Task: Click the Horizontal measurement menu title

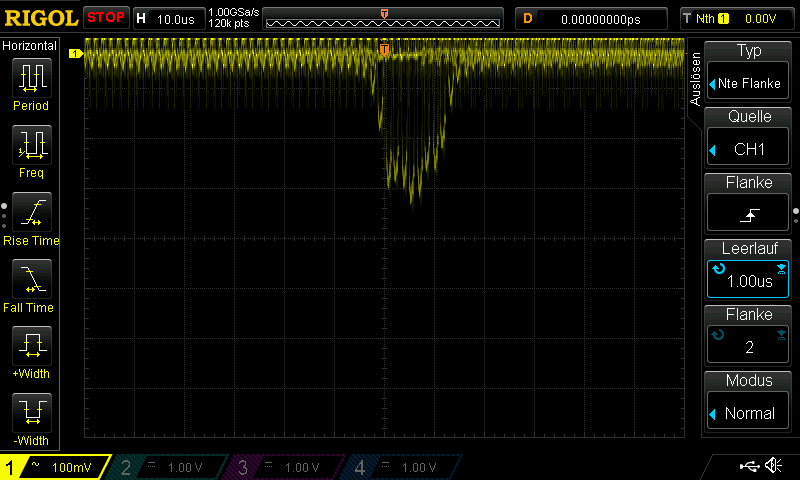Action: point(30,46)
